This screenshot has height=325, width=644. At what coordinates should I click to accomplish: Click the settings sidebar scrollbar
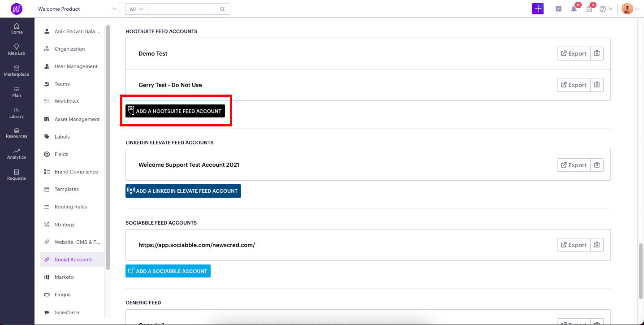108,147
